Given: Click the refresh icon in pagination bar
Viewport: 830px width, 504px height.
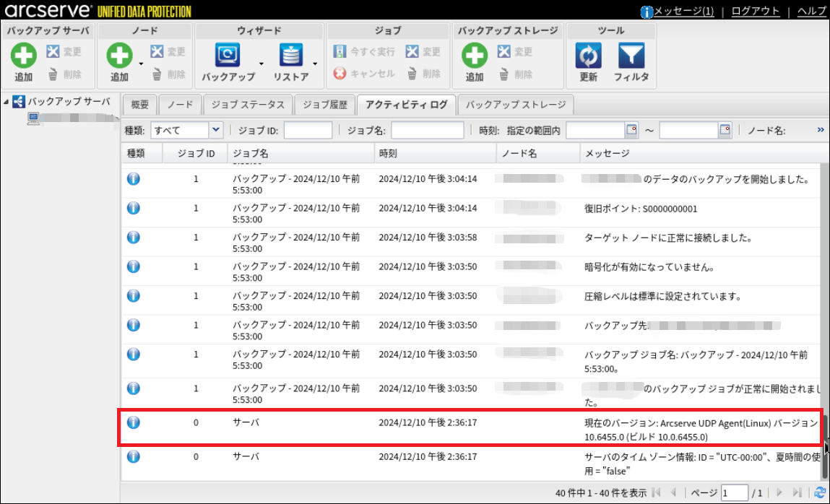Looking at the screenshot, I should pos(819,492).
